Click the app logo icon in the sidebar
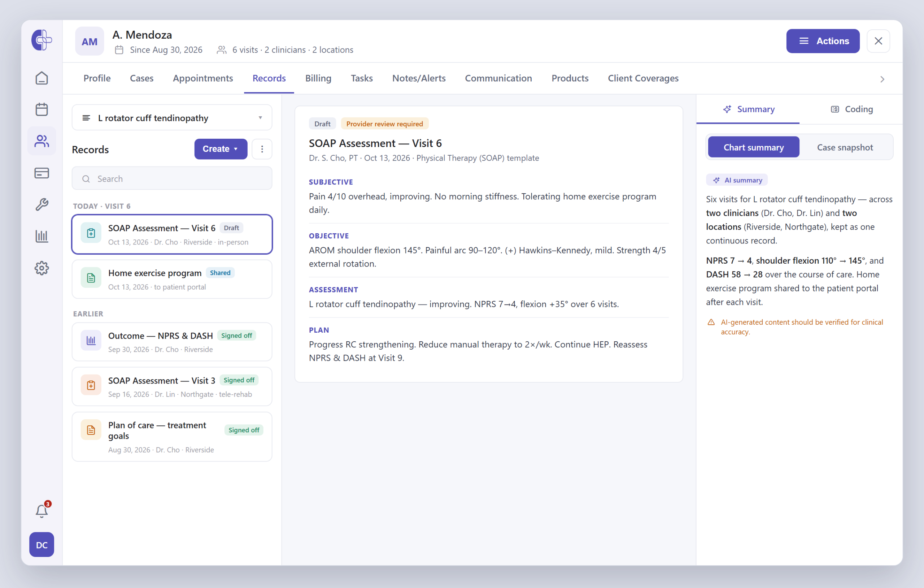Image resolution: width=924 pixels, height=588 pixels. (x=42, y=40)
